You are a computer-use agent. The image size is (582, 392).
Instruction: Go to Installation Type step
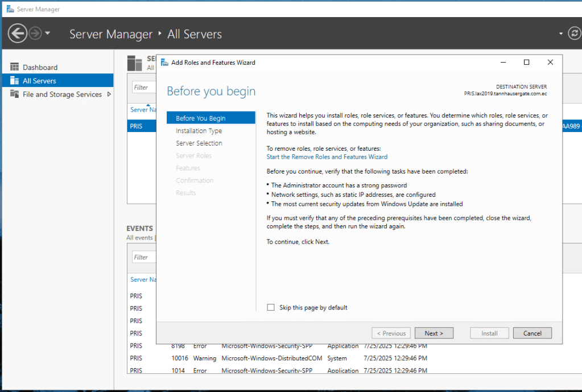pos(199,131)
